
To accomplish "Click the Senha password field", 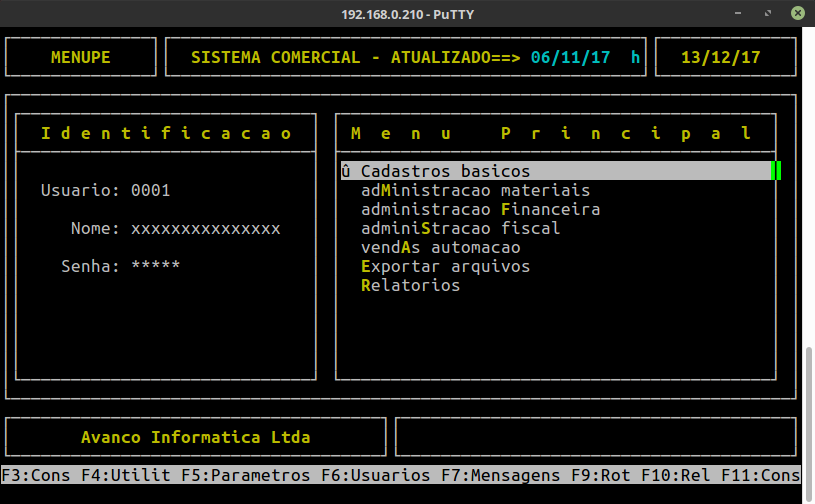I will (155, 266).
